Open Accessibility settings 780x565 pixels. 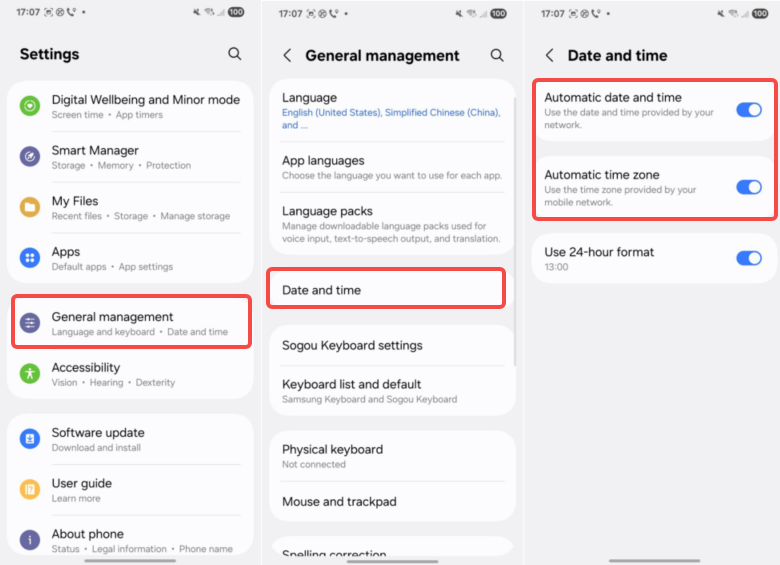pos(130,374)
